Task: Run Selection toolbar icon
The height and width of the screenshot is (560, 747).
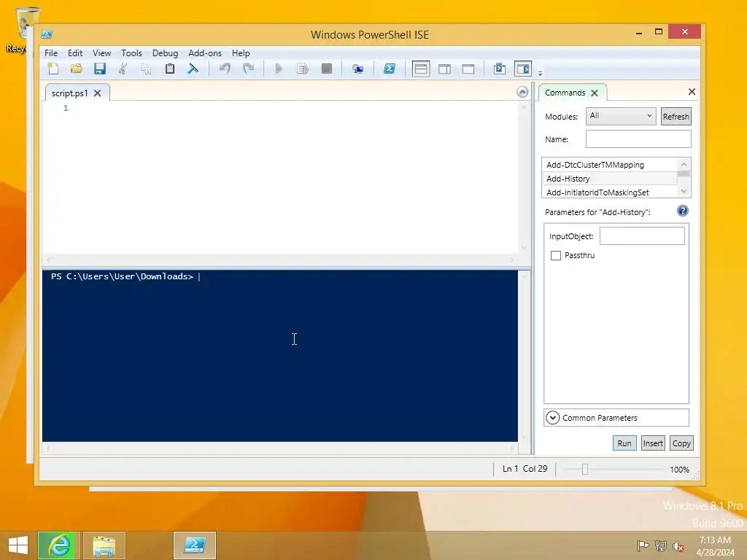Action: [x=303, y=69]
